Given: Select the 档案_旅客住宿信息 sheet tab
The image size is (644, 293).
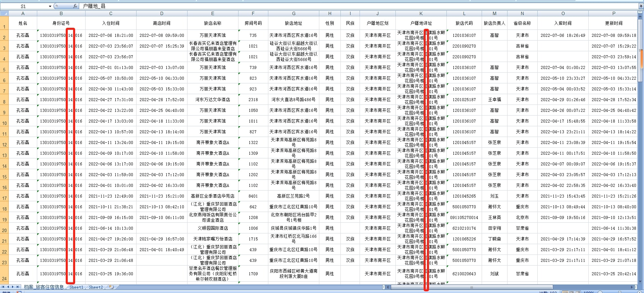Looking at the screenshot, I should (44, 287).
